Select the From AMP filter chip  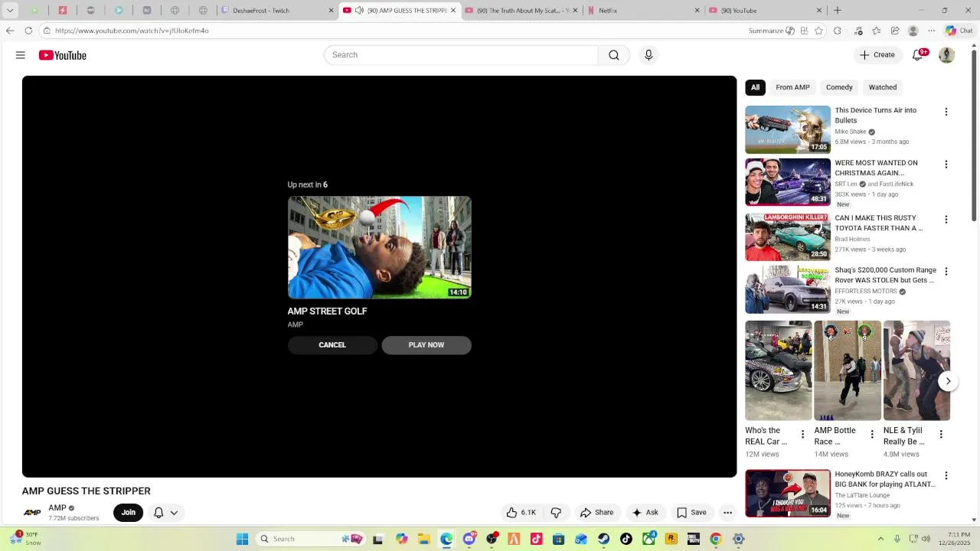[x=792, y=87]
